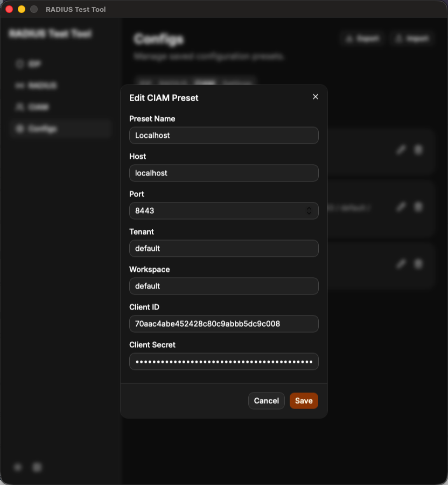Click the Preset Name input field

[223, 136]
